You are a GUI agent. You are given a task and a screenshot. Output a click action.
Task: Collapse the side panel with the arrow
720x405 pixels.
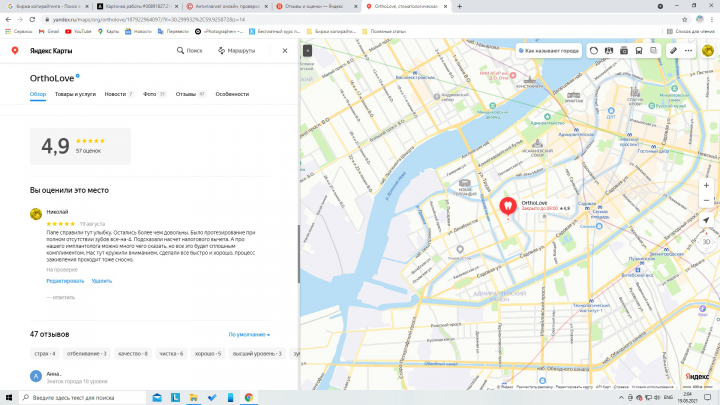click(307, 51)
